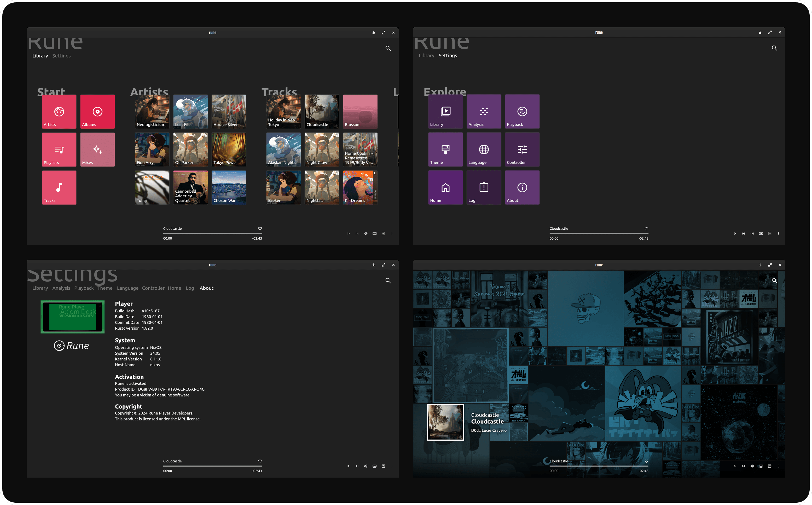Select the Library tab in top navigation

pyautogui.click(x=40, y=55)
